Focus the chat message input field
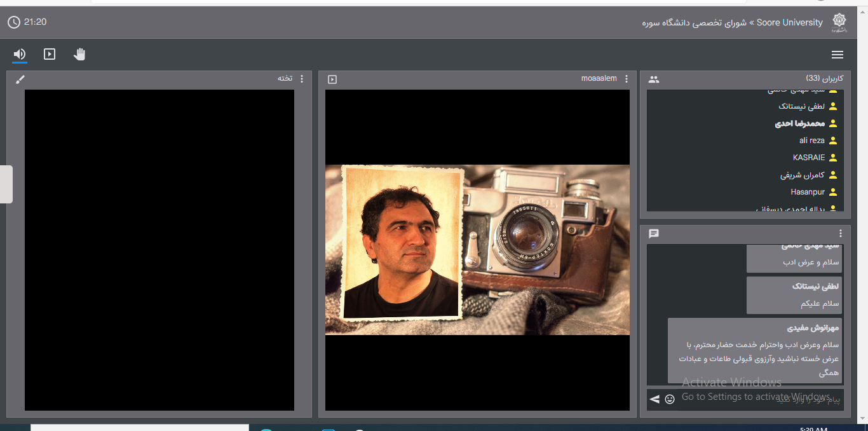The image size is (868, 431). click(760, 399)
